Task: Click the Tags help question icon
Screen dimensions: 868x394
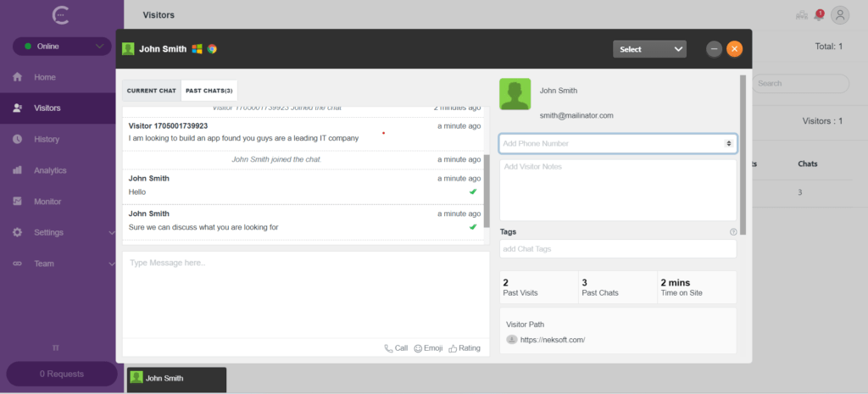Action: point(733,232)
